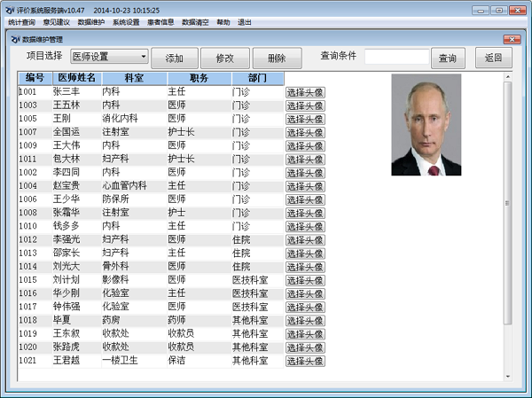Open the 患者信息 menu

coord(160,22)
